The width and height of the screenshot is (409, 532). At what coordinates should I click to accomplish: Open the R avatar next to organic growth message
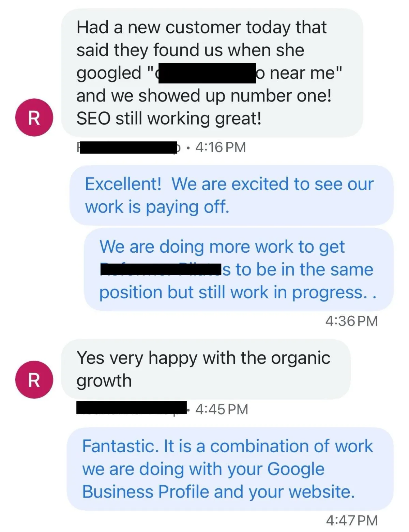coord(34,380)
